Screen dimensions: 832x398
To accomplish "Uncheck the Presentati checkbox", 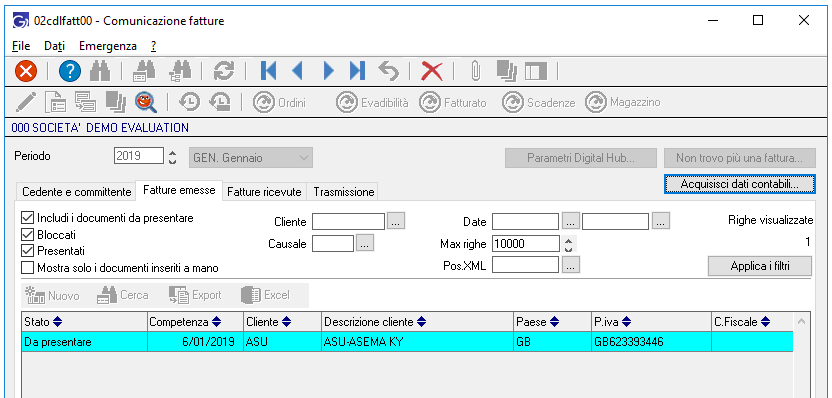I will point(27,250).
